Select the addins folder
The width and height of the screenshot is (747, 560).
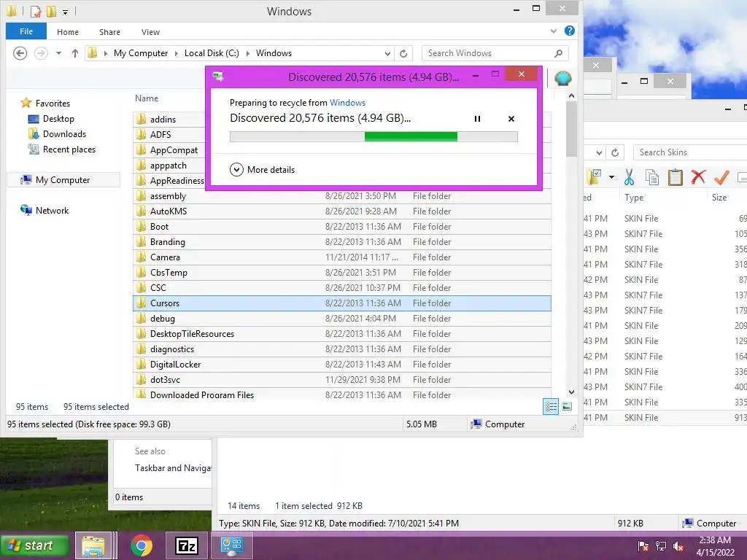163,120
